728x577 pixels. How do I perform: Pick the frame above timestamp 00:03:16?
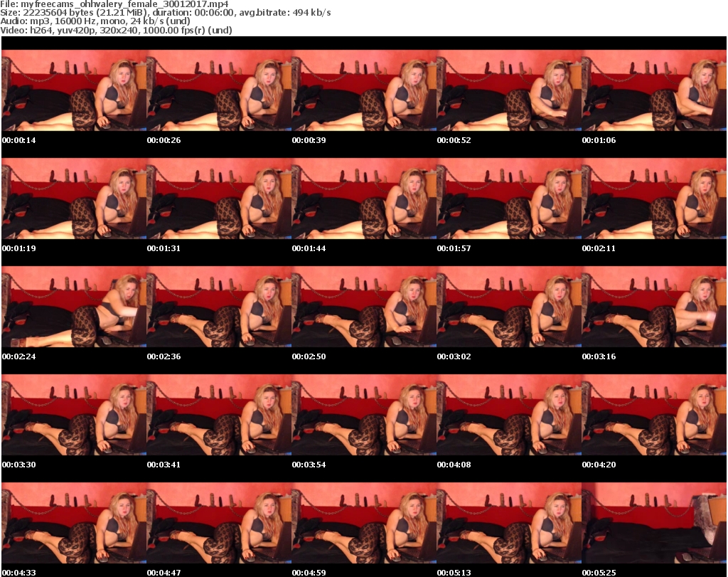point(654,307)
